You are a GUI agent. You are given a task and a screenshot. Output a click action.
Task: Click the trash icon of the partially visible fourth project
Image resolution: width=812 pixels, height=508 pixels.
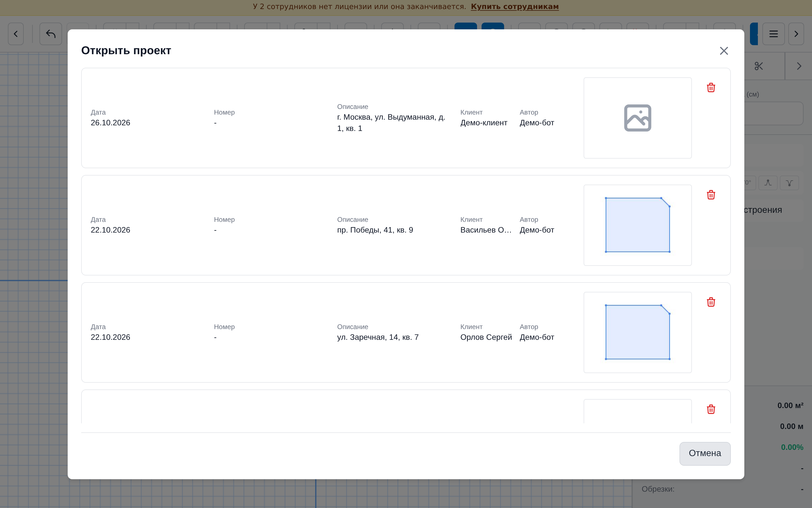click(711, 409)
